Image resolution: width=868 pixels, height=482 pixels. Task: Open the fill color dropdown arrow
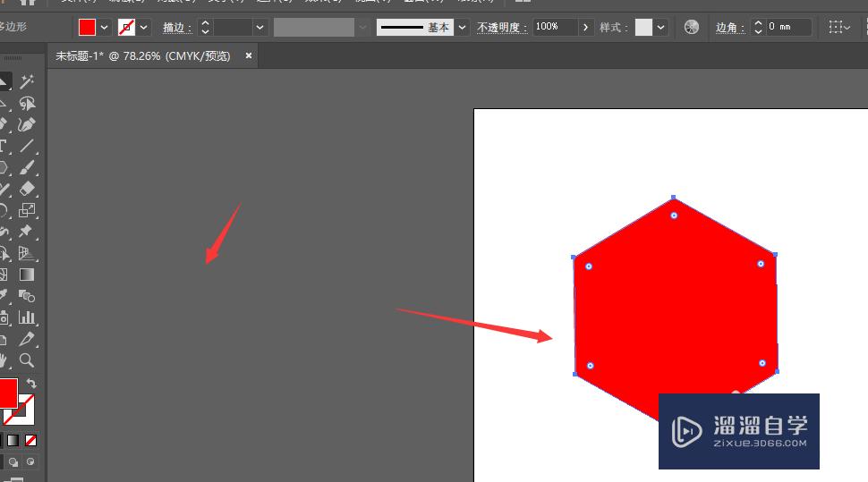coord(104,27)
